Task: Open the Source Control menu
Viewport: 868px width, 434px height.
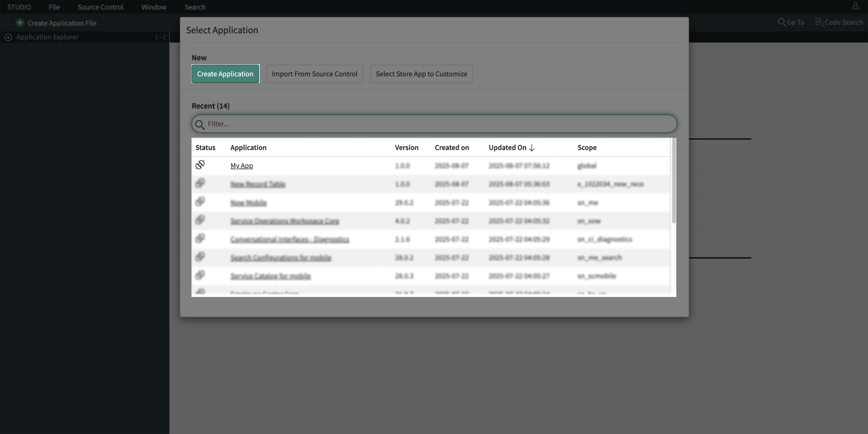Action: coord(100,7)
